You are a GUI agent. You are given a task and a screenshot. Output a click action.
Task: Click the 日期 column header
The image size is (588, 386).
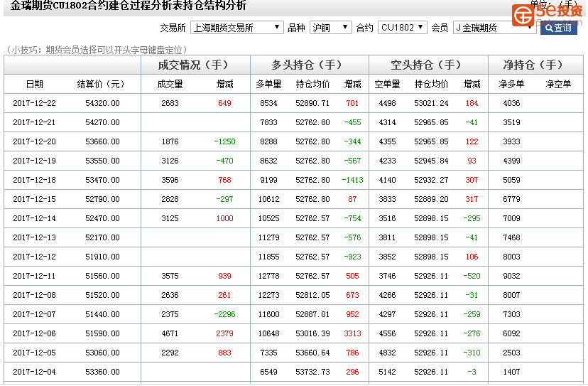pos(35,84)
